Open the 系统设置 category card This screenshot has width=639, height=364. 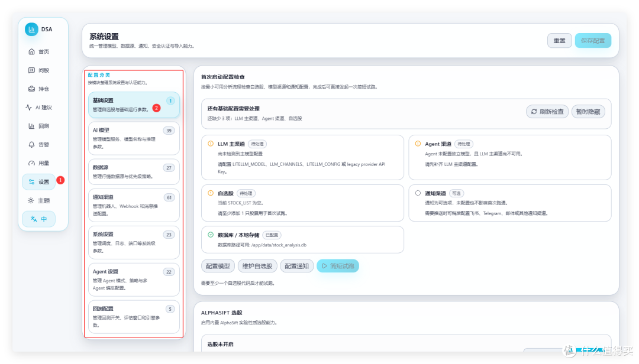click(134, 242)
